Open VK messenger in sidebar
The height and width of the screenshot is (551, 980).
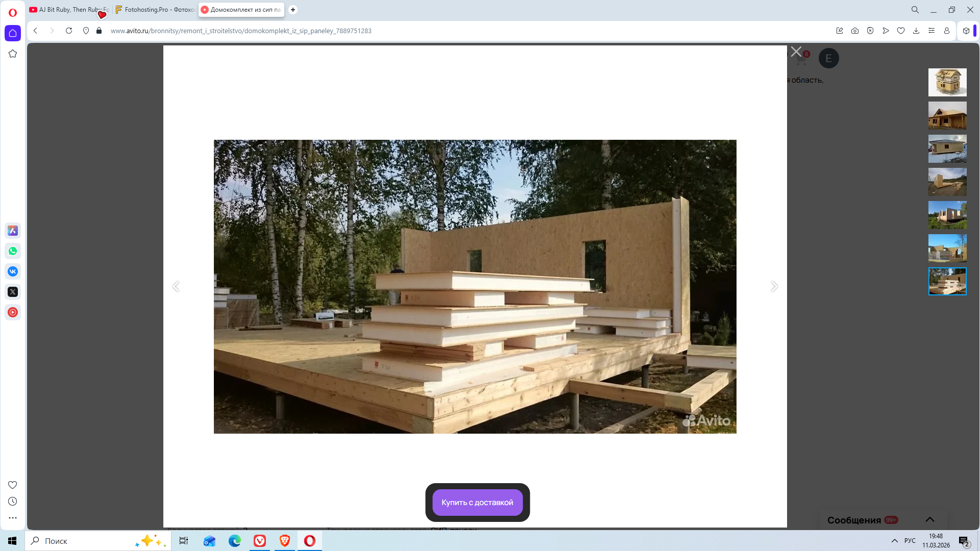(13, 271)
